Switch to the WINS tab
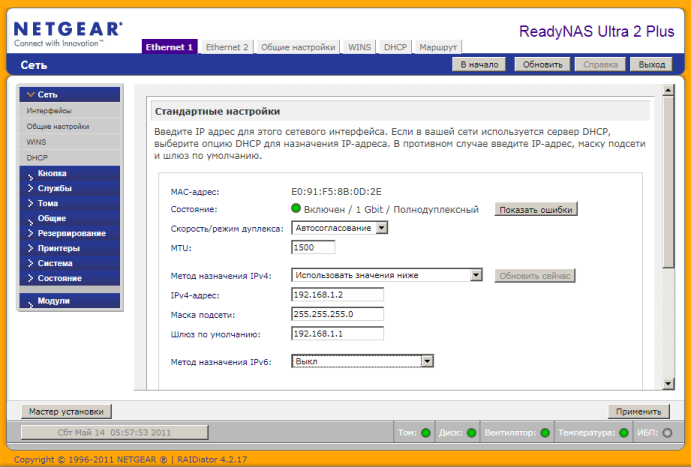The width and height of the screenshot is (691, 467). pyautogui.click(x=360, y=47)
